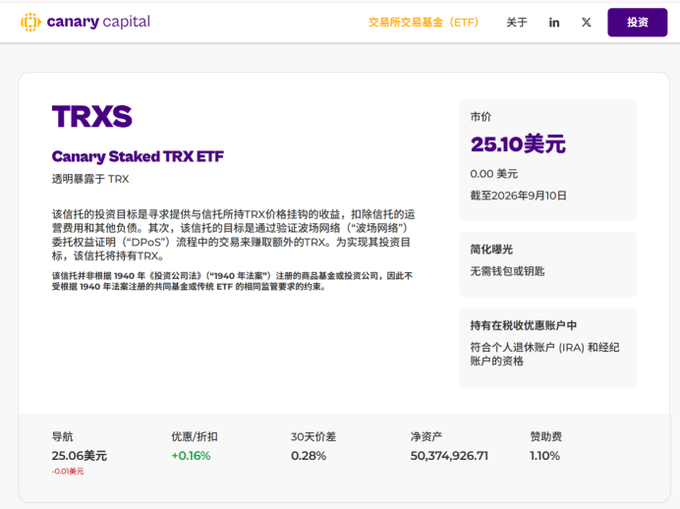
Task: Click the 1940 年法案 disclaimer paragraph
Action: [232, 281]
